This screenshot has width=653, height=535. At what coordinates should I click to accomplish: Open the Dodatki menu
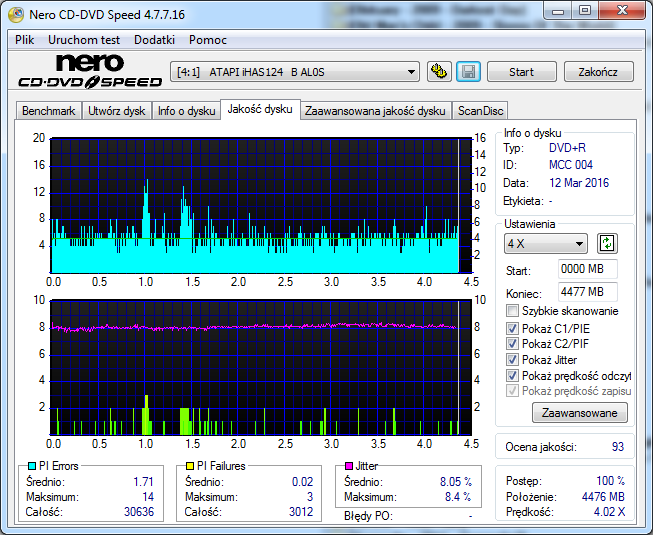(155, 40)
